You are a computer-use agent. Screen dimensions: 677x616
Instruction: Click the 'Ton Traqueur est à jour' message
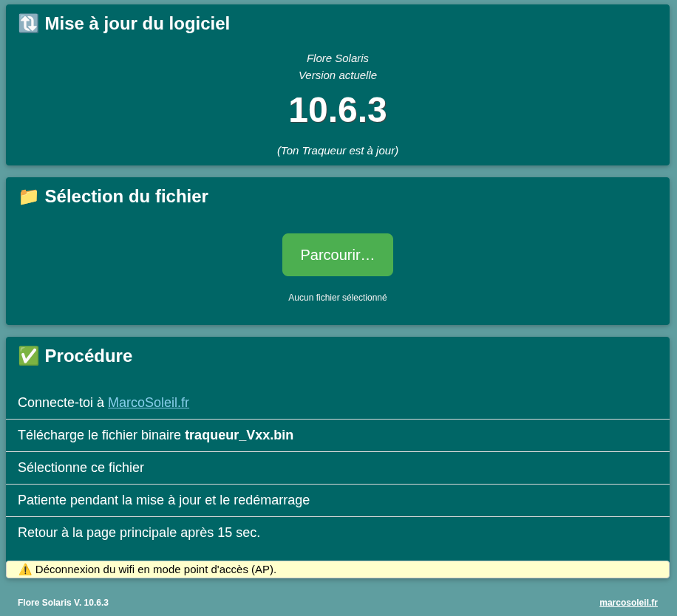click(337, 150)
